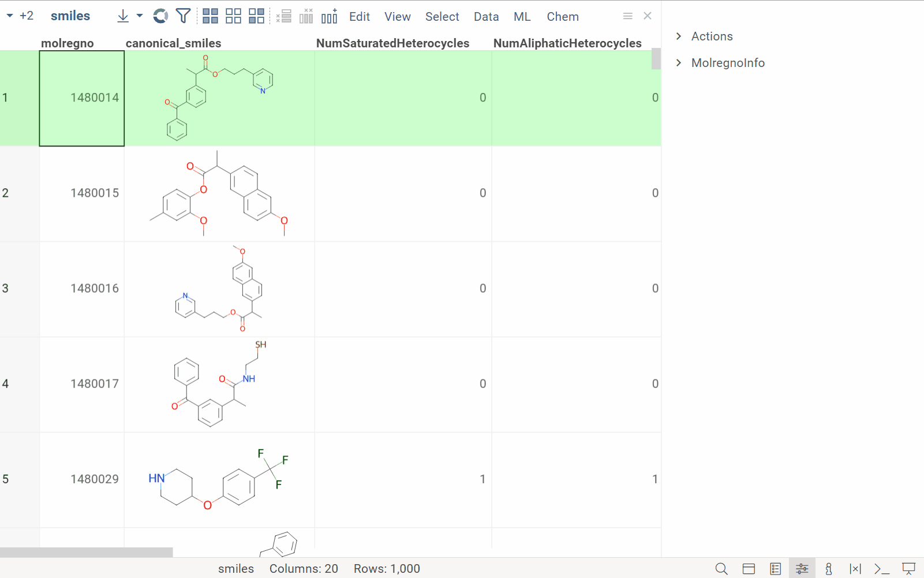Open the ML menu
Image resolution: width=924 pixels, height=578 pixels.
pos(522,17)
